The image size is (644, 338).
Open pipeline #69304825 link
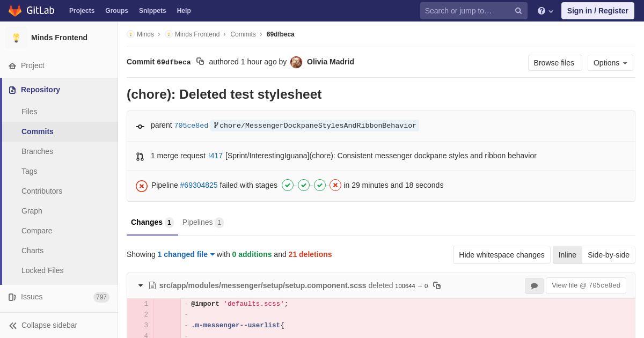[199, 185]
